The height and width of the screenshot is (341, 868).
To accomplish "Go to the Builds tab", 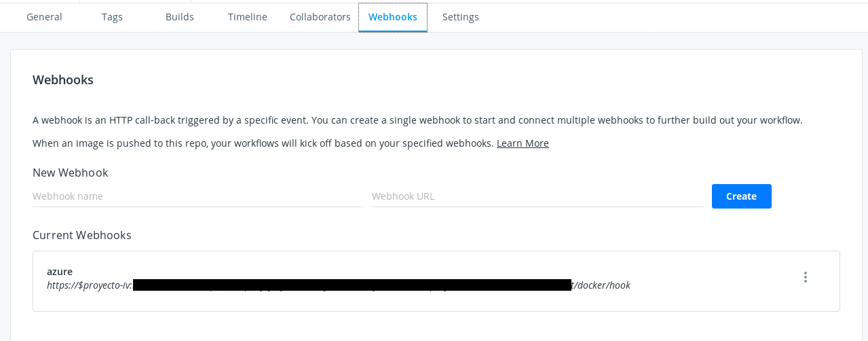I will tap(180, 17).
